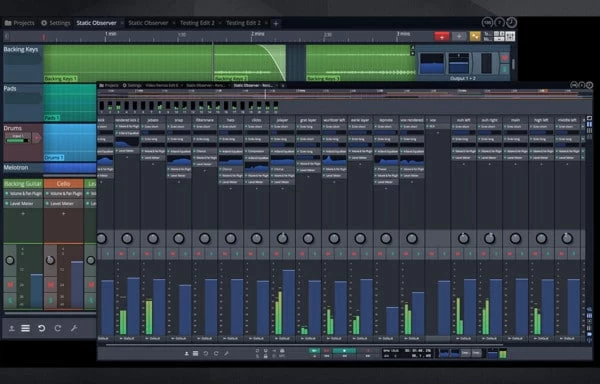Click the green solo icon on Output 1 + 2 panel
This screenshot has height=384, width=600.
coord(505,69)
